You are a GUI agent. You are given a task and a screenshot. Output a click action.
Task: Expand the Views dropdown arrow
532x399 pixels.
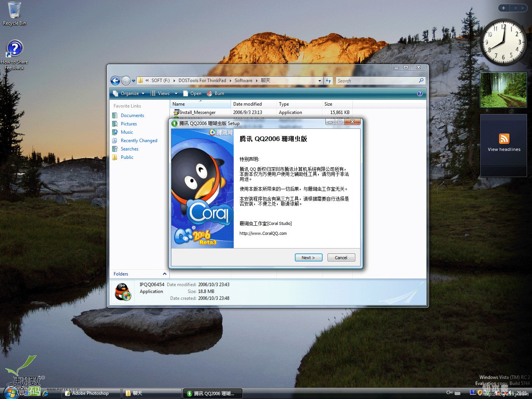176,93
